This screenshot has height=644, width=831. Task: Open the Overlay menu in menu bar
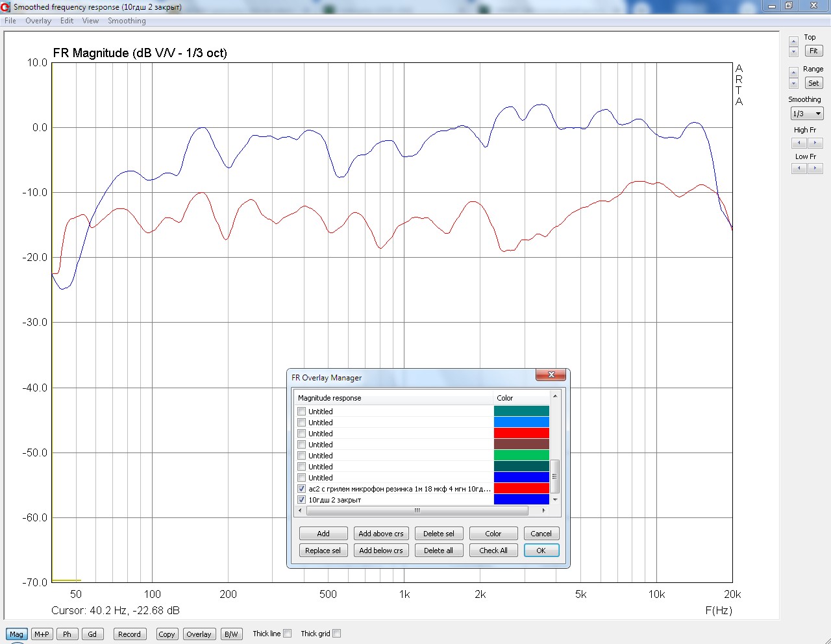pyautogui.click(x=38, y=21)
